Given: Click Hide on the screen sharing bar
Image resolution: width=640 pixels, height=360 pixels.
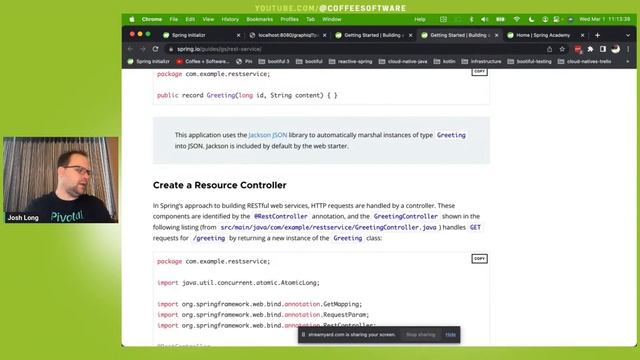Looking at the screenshot, I should (x=451, y=335).
